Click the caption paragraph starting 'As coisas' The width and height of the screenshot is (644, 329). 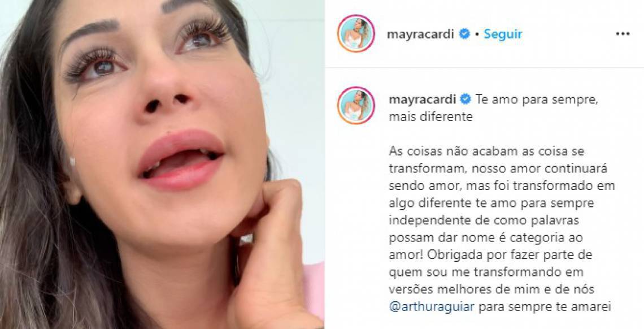(502, 228)
